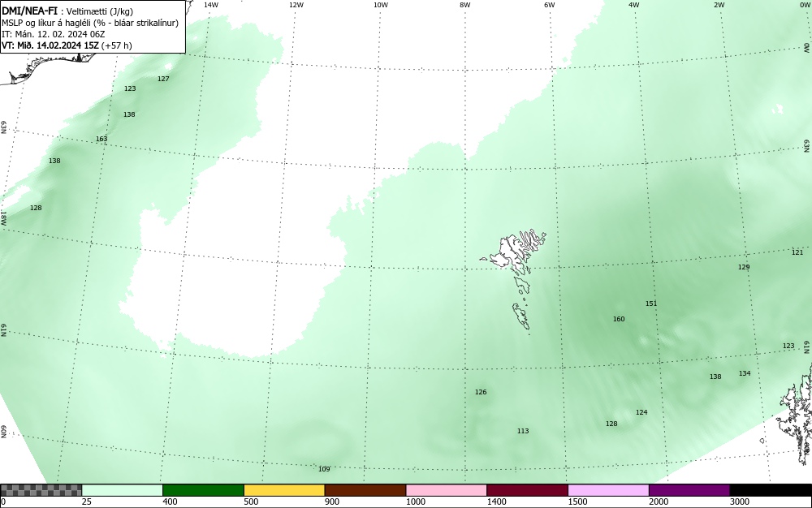Select the light green 25–400 legend swatch
The width and height of the screenshot is (812, 508).
pos(123,490)
